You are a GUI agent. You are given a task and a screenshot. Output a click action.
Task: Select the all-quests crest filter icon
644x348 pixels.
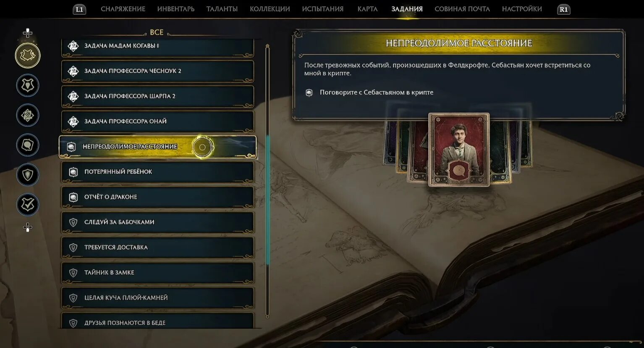28,55
